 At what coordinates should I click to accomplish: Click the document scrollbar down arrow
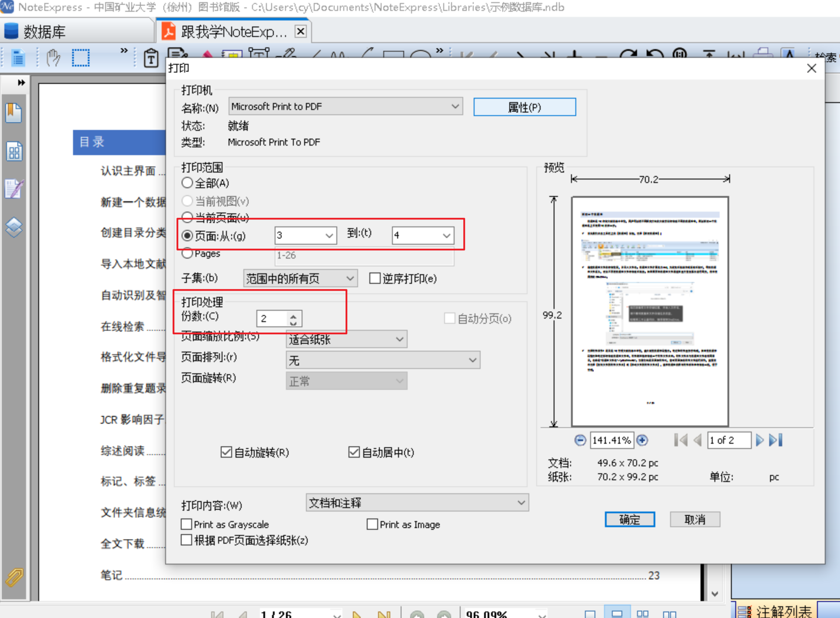[715, 593]
